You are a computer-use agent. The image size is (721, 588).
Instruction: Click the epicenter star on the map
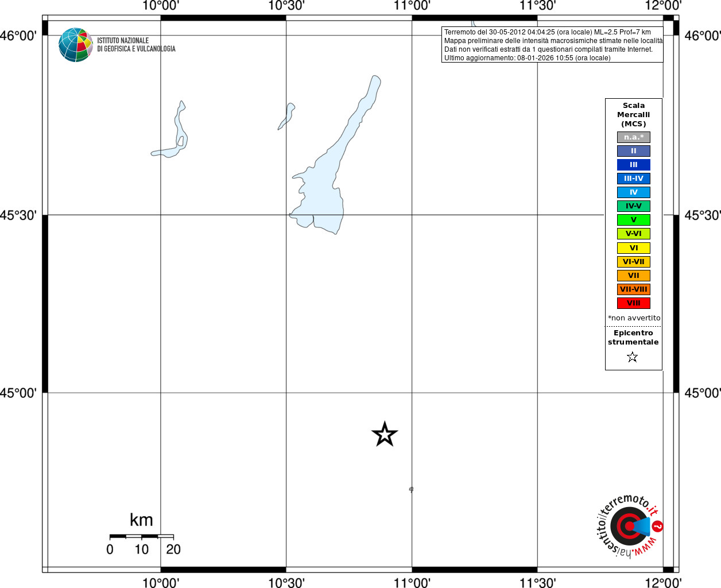coord(385,434)
